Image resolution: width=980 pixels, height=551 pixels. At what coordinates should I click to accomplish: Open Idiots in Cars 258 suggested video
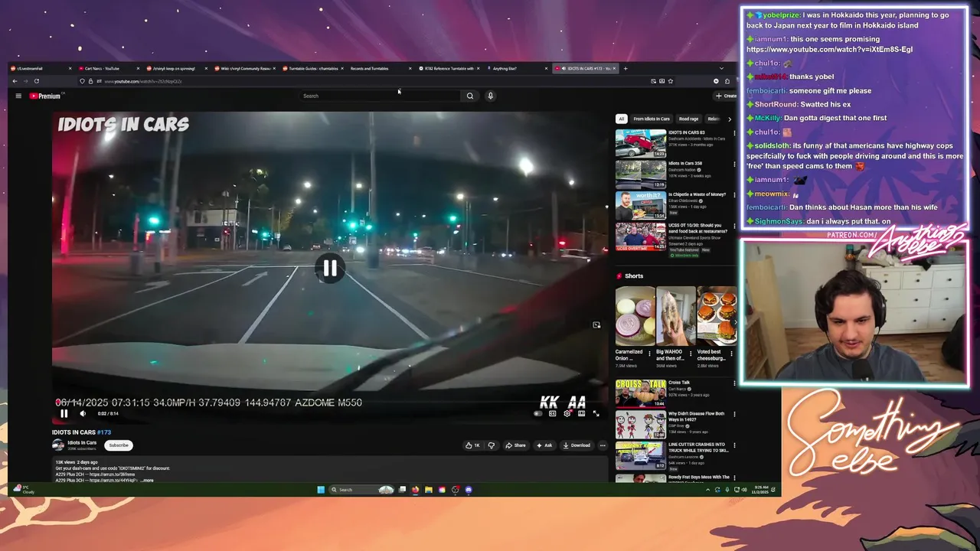641,174
